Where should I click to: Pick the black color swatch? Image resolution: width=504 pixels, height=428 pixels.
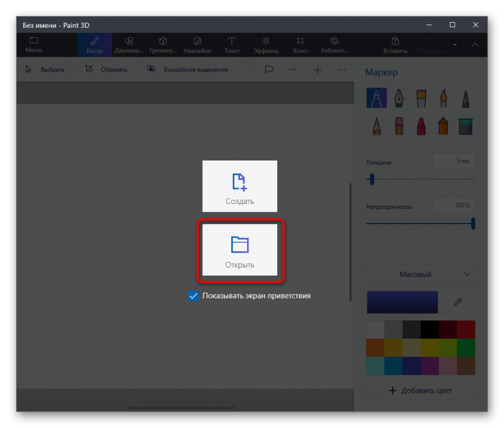[x=430, y=329]
